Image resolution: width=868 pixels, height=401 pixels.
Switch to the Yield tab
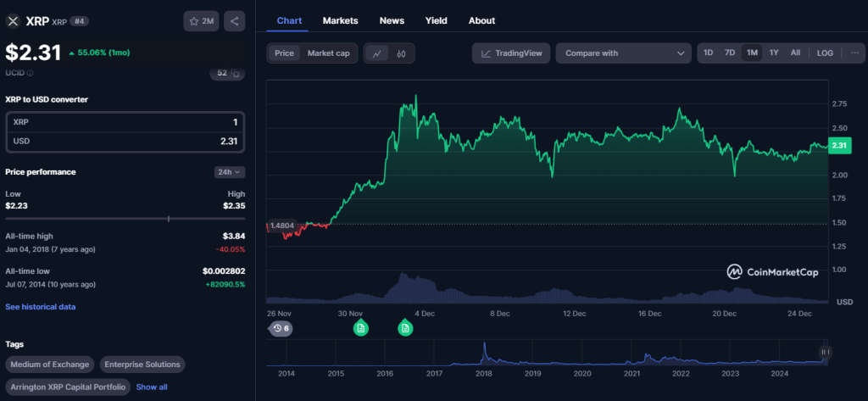(x=437, y=20)
